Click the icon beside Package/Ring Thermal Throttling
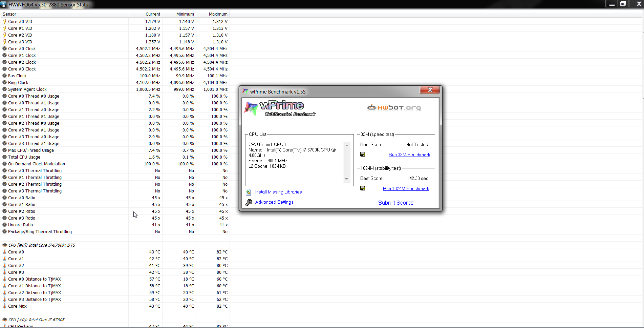The image size is (644, 328). [x=5, y=231]
